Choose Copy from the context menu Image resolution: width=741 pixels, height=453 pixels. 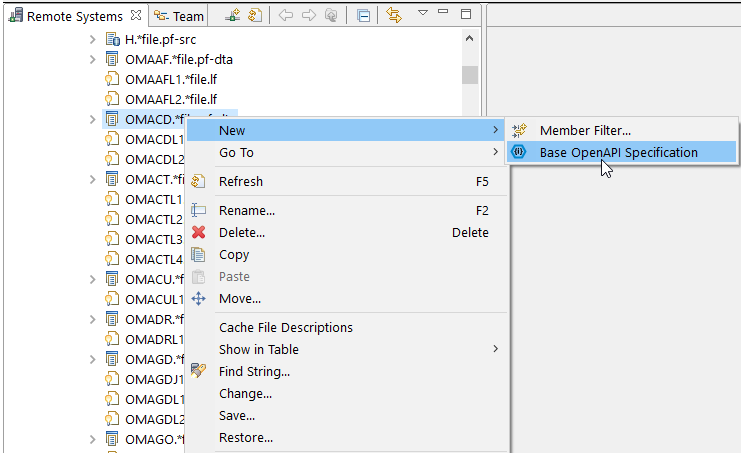pos(234,254)
